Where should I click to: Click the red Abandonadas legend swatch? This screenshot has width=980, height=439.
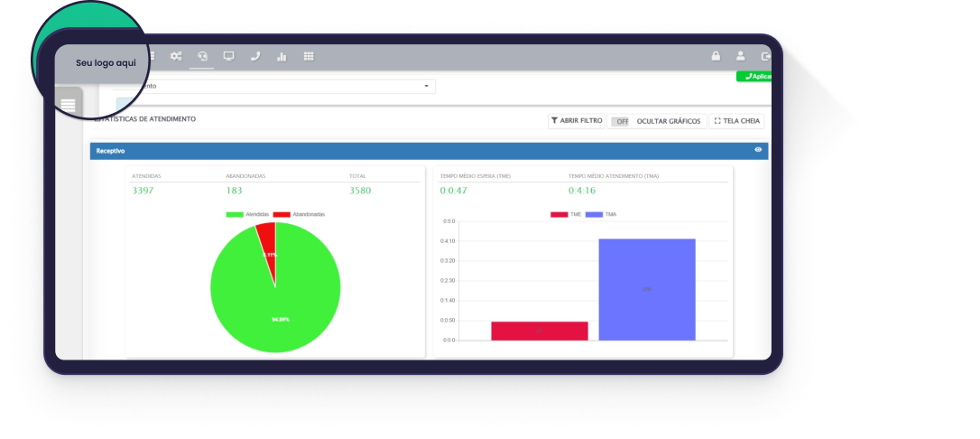[282, 214]
